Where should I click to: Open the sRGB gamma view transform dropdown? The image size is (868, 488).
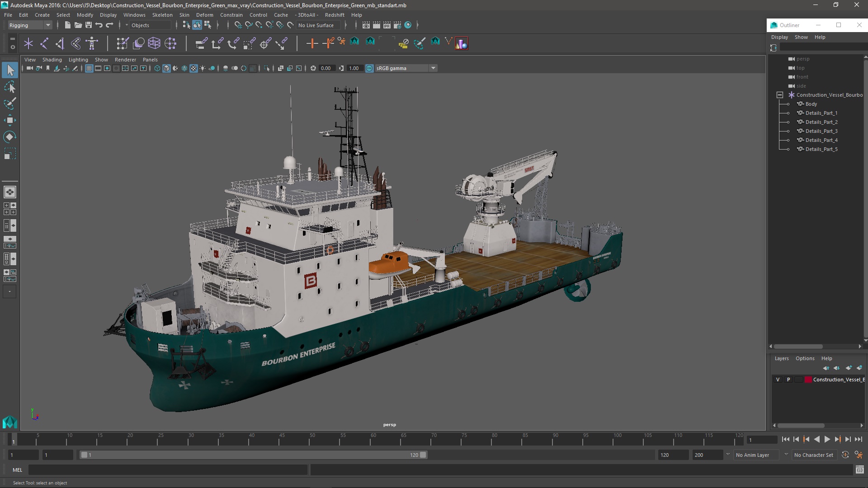tap(406, 68)
